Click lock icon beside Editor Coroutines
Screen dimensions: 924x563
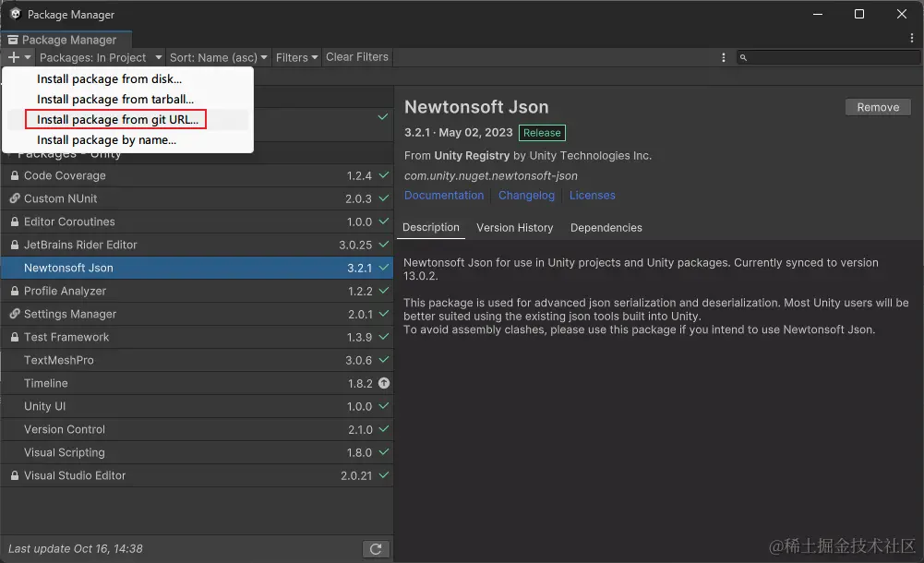point(15,222)
